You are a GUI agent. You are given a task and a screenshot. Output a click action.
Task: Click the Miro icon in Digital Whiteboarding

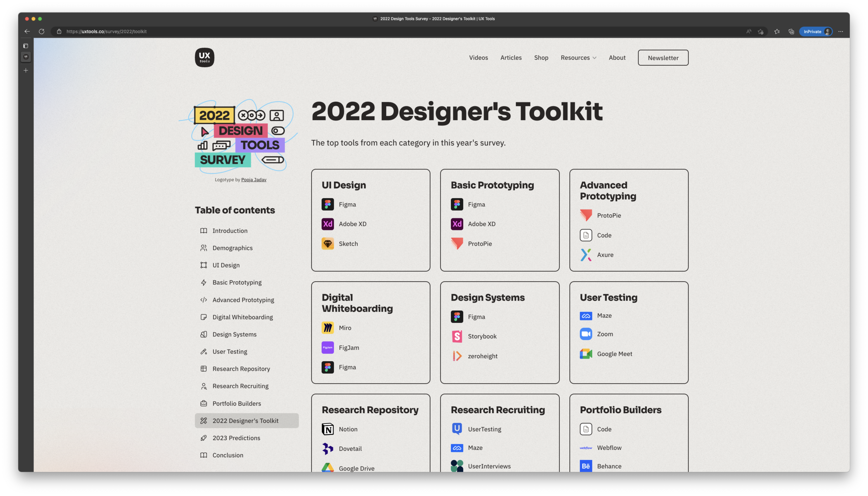pyautogui.click(x=327, y=328)
